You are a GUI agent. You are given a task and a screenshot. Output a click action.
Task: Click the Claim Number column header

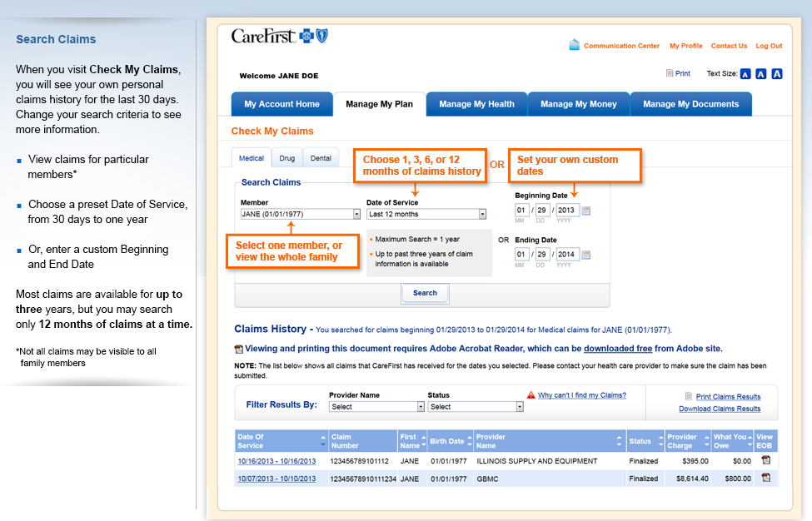pos(363,441)
